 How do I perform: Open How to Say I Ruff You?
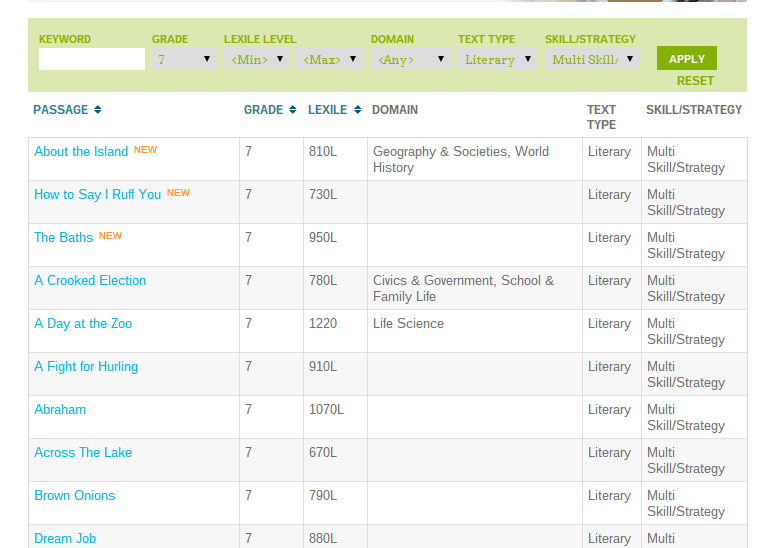(x=97, y=195)
